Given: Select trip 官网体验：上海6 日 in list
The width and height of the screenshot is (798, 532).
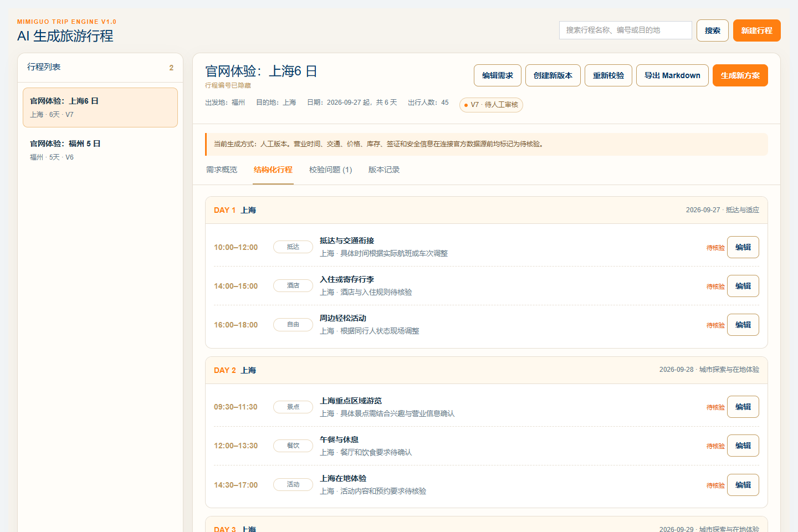Looking at the screenshot, I should click(100, 108).
